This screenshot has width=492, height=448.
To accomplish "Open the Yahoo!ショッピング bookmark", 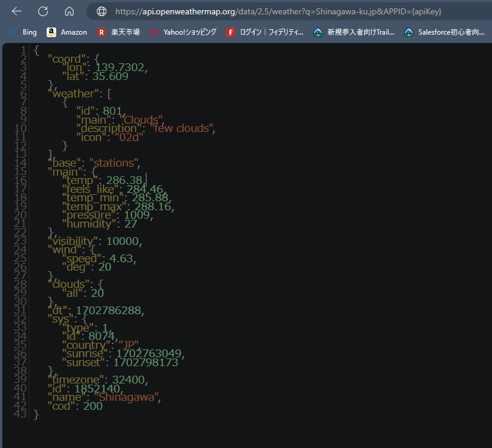I will click(183, 32).
